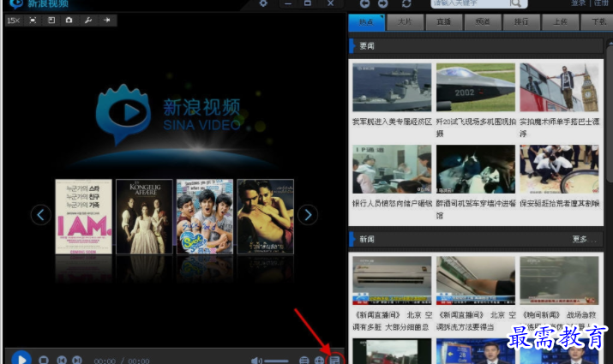
Task: Open the warship video thumbnail
Action: (392, 87)
